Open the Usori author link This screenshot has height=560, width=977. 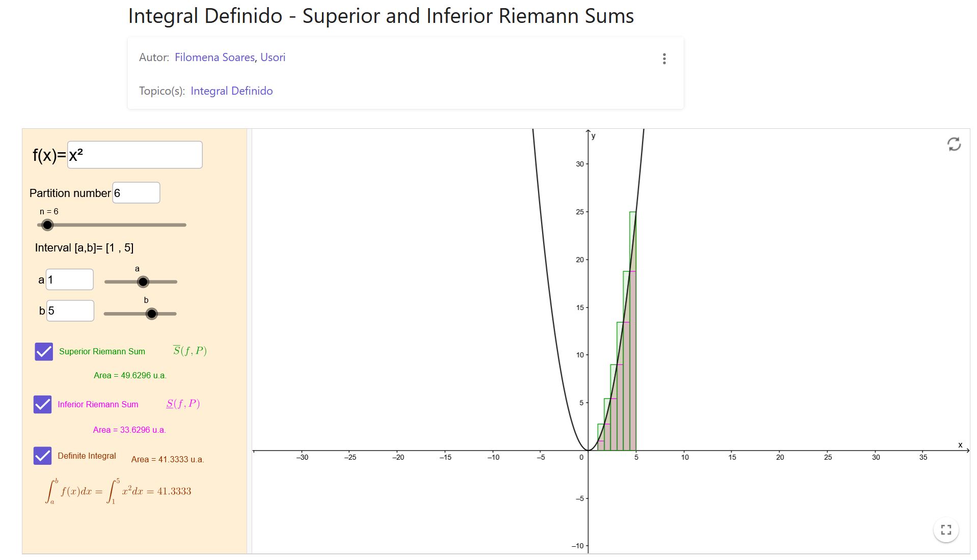273,58
